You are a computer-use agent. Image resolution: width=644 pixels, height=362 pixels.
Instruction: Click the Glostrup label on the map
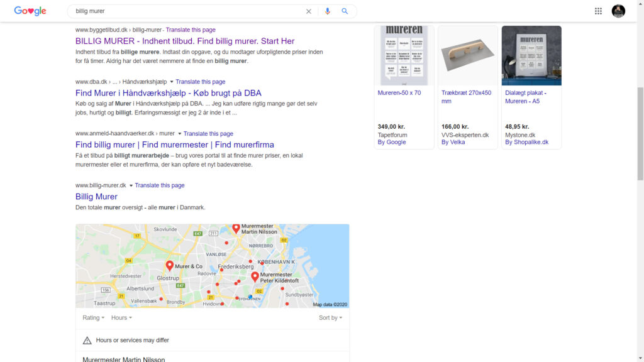point(167,278)
